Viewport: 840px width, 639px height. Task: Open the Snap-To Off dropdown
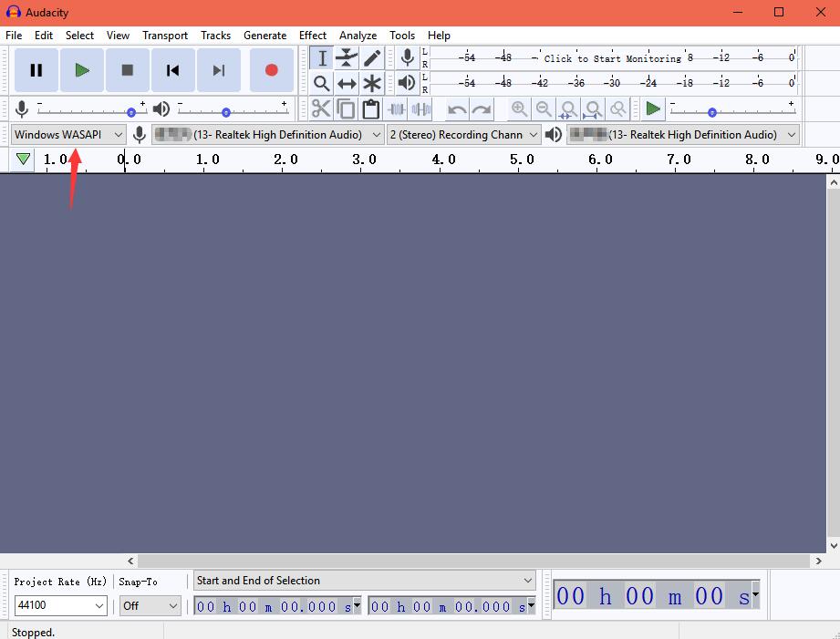150,606
